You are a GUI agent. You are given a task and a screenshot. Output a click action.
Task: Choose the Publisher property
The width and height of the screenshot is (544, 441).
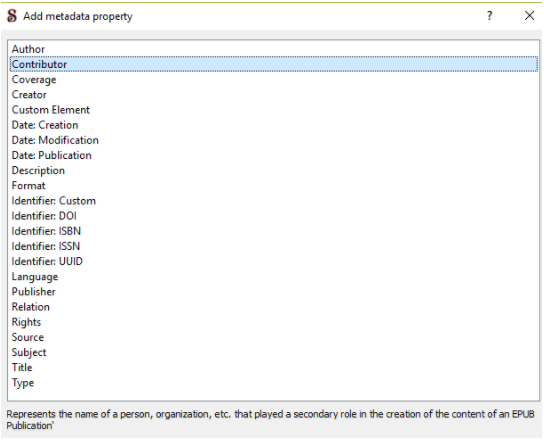tap(274, 291)
